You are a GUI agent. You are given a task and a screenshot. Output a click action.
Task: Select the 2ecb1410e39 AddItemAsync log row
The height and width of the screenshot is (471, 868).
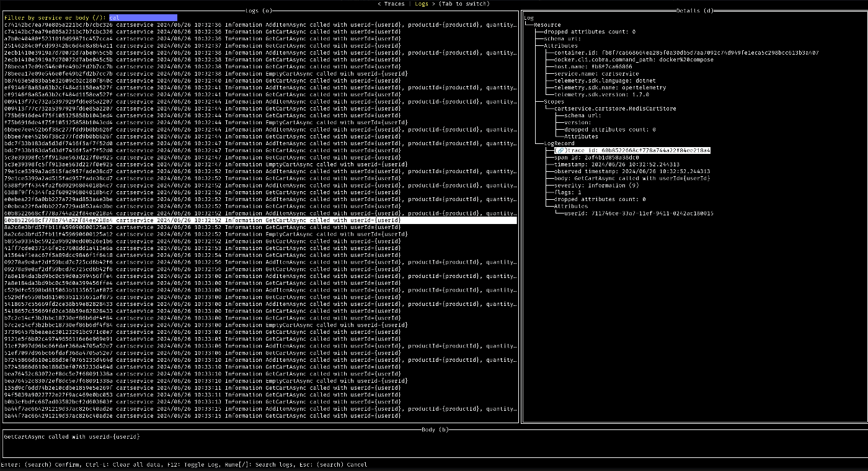coord(260,53)
